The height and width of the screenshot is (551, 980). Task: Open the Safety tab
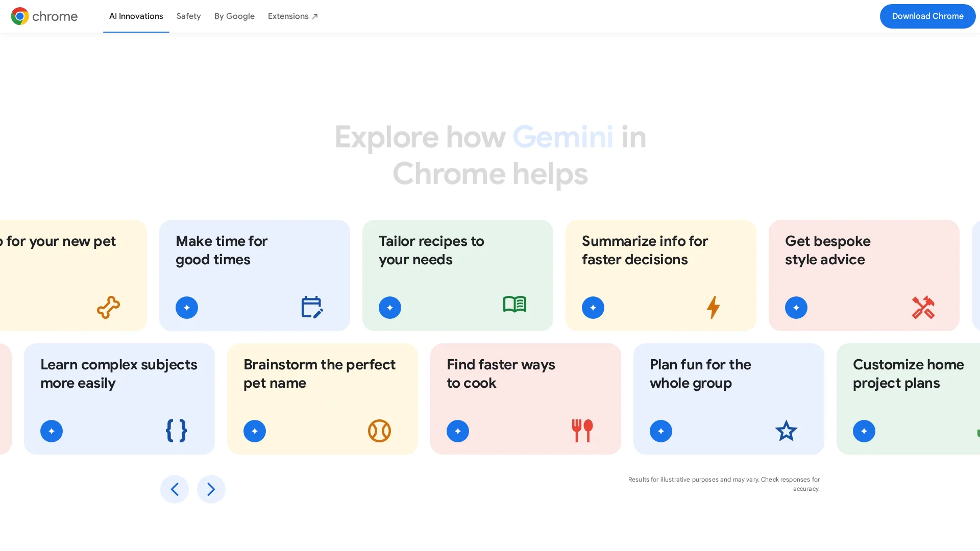pos(188,16)
